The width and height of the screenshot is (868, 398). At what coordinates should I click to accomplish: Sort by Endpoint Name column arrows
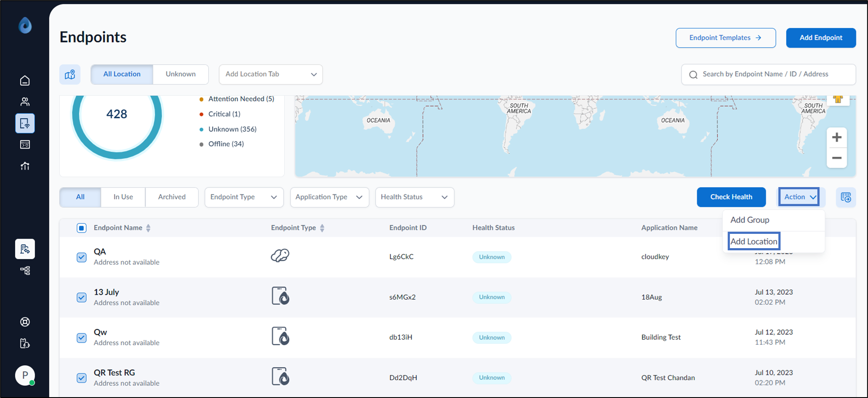(148, 228)
